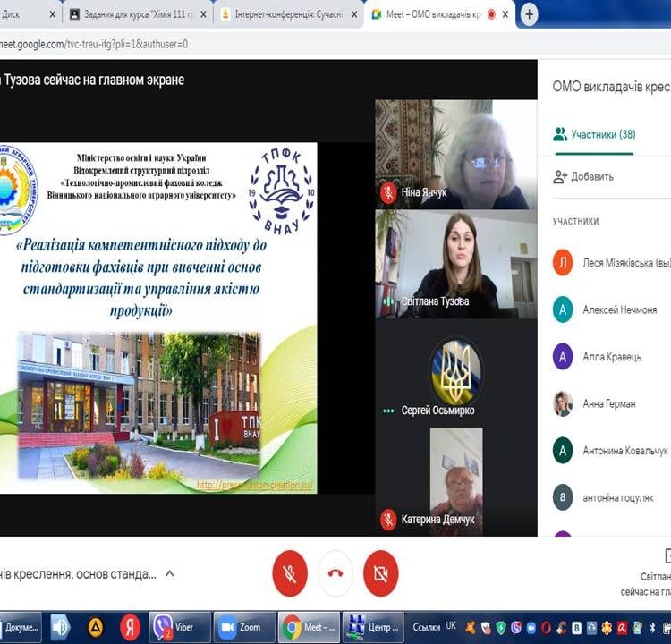671x644 pixels.
Task: Click the yellow AIMP taskbar icon
Action: tap(96, 627)
